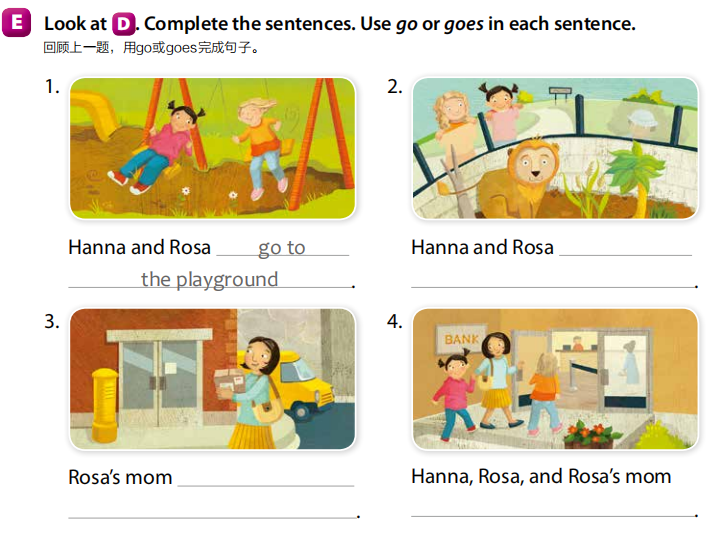The width and height of the screenshot is (717, 535).
Task: Select the playground swings picture
Action: coord(213,148)
